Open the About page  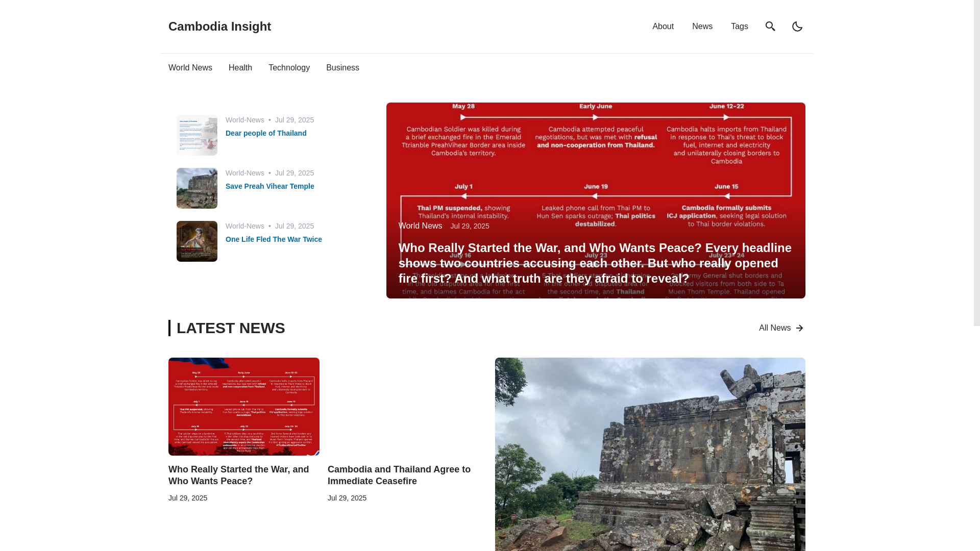663,27
